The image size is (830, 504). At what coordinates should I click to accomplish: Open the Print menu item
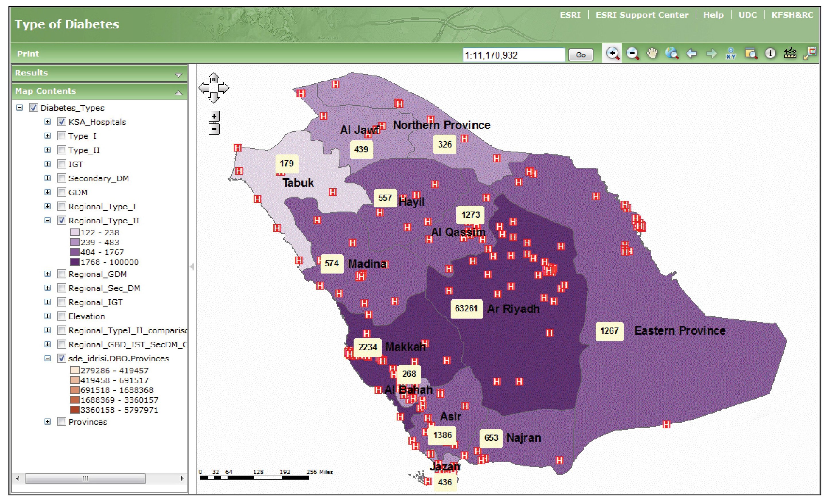point(28,54)
